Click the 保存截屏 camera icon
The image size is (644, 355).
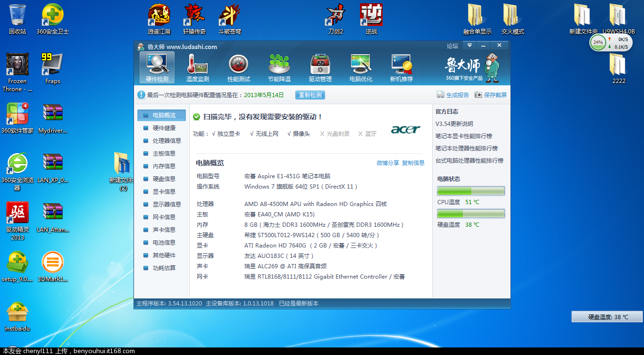[x=478, y=95]
